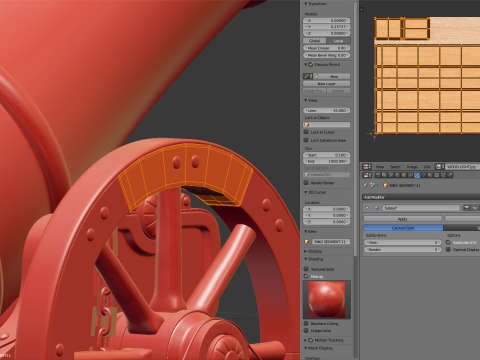Click the Item panel object cube icon
This screenshot has height=360, width=480.
pos(307,241)
